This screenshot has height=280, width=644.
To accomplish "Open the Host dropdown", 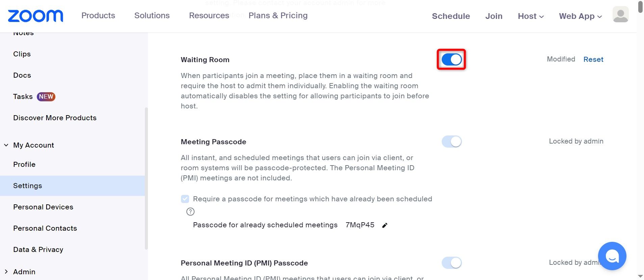I will [531, 16].
